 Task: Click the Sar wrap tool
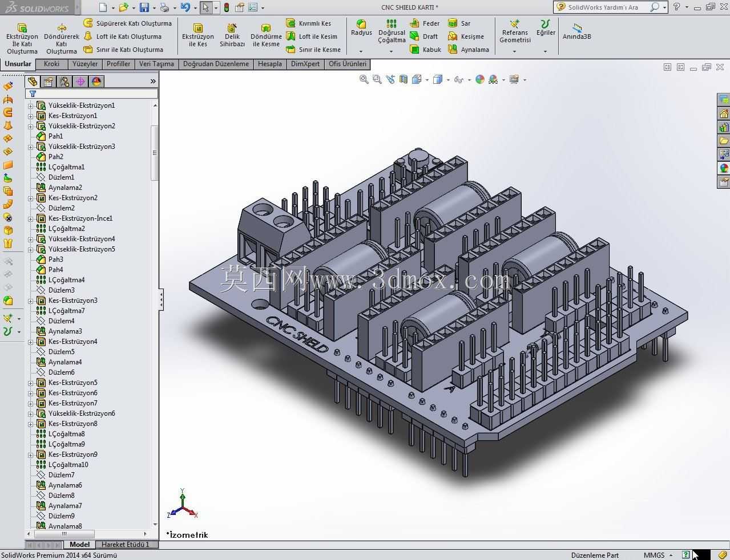point(459,23)
